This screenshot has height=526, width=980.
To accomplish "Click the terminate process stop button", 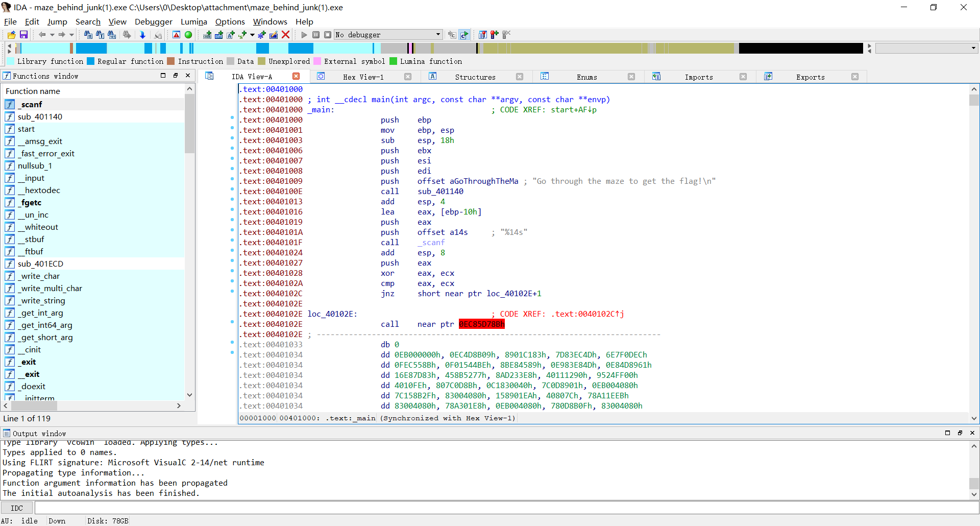I will point(328,35).
